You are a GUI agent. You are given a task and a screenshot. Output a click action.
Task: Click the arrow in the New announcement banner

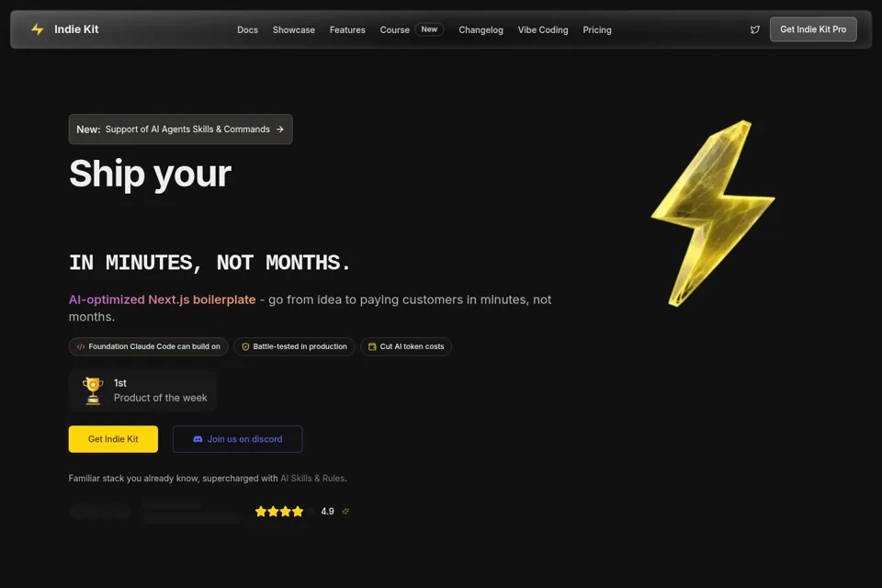[x=280, y=130]
